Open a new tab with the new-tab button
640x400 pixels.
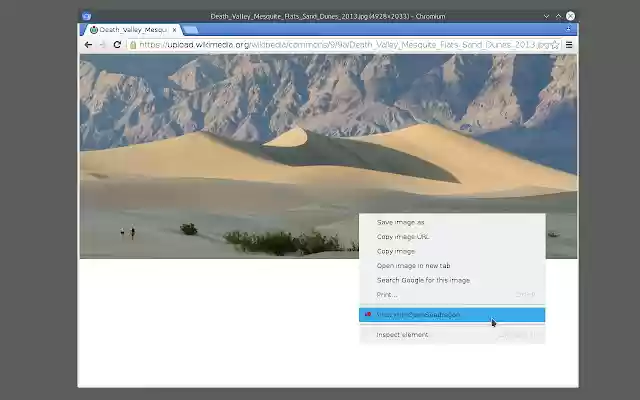pos(190,30)
